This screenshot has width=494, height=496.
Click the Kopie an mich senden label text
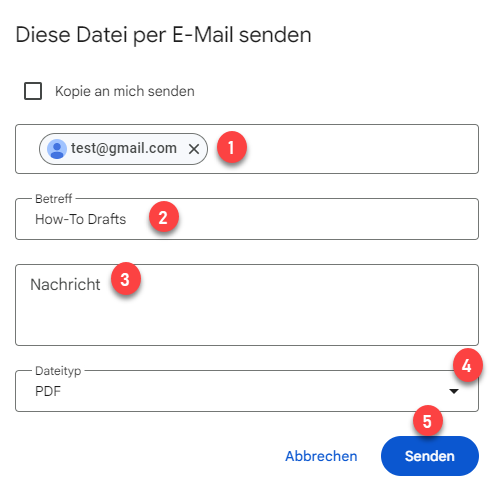point(125,91)
